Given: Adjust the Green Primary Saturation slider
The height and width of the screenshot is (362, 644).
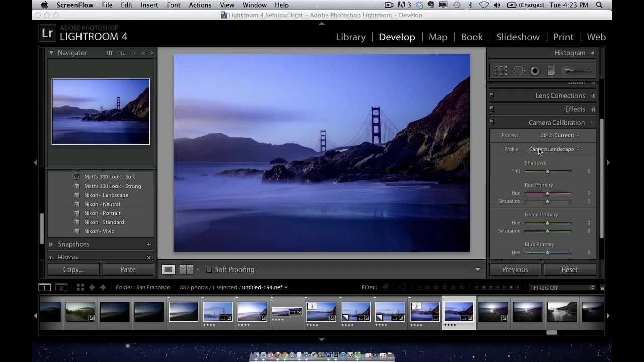Looking at the screenshot, I should click(548, 231).
